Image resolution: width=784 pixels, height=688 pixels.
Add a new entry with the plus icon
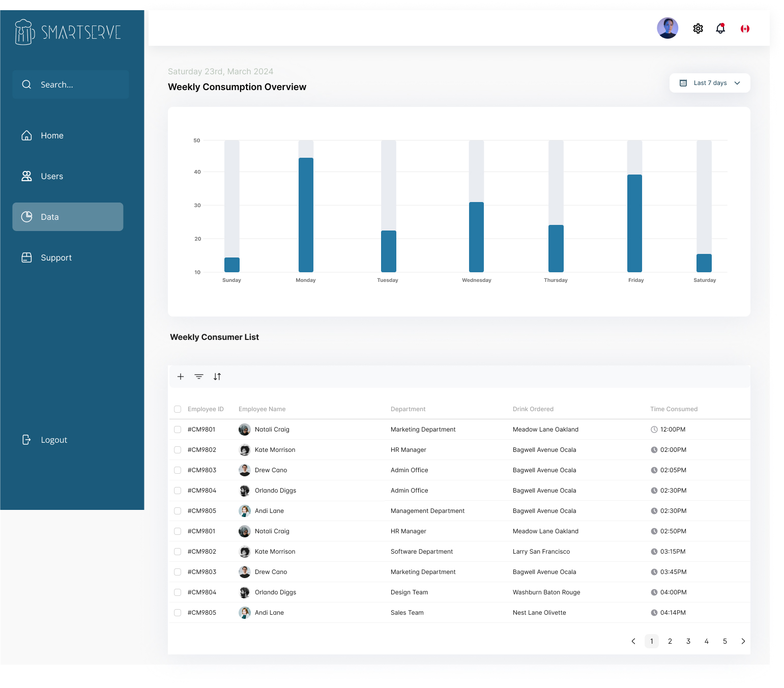coord(181,377)
